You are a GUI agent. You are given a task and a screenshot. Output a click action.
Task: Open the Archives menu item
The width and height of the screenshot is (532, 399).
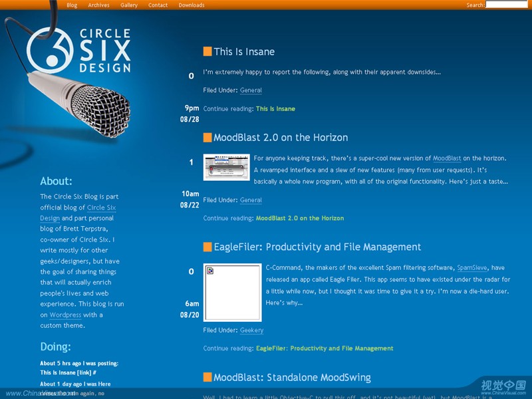click(98, 5)
